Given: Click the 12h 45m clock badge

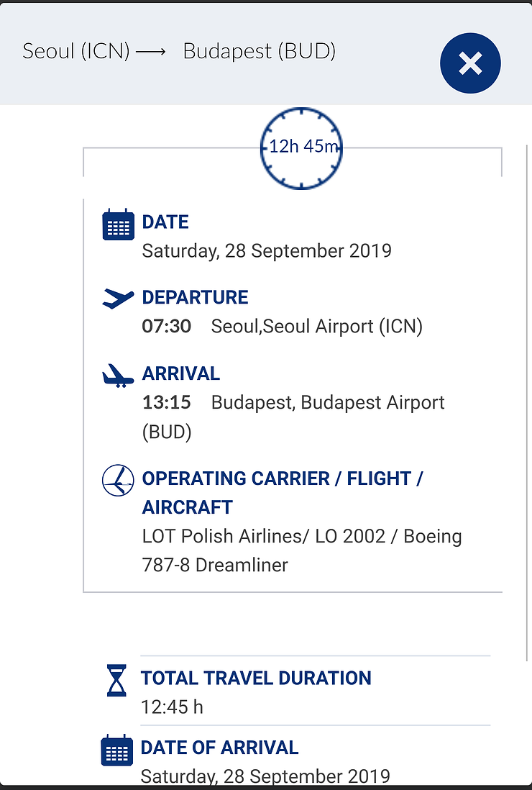Looking at the screenshot, I should [x=301, y=148].
